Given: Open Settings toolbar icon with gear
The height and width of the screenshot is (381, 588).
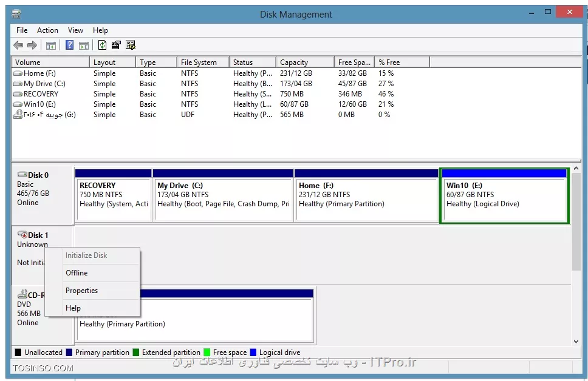Looking at the screenshot, I should click(131, 45).
